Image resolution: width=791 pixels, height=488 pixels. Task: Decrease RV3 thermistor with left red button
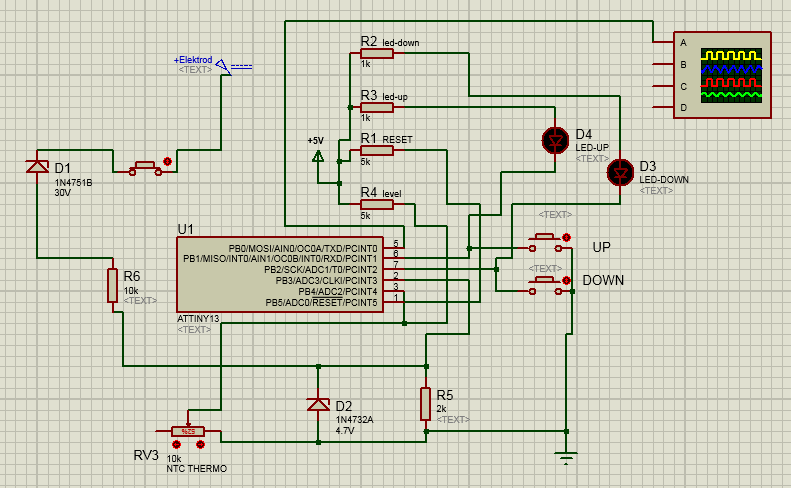click(177, 443)
